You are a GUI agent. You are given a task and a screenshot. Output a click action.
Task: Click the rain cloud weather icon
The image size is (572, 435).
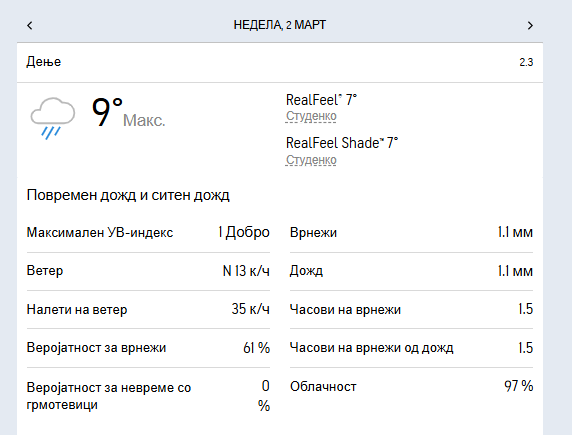click(x=53, y=118)
